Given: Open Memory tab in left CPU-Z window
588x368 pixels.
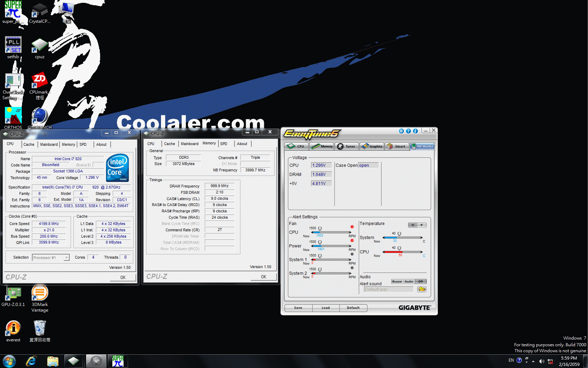Looking at the screenshot, I should [68, 144].
